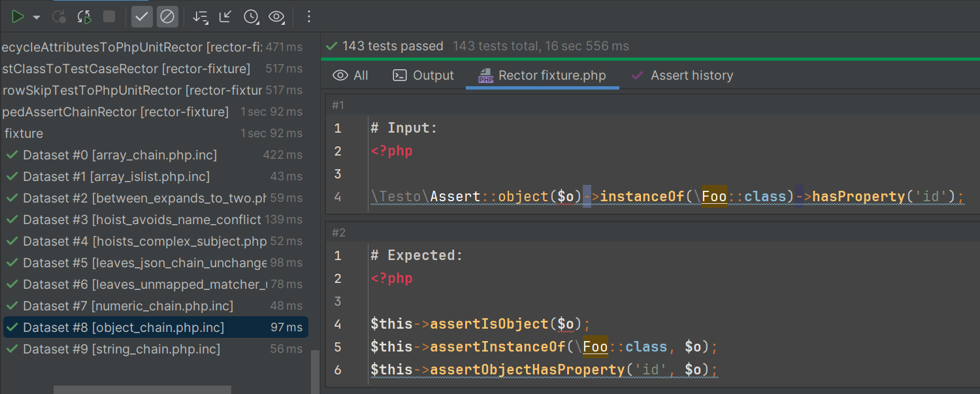
Task: Switch to the Output tab
Action: (423, 76)
